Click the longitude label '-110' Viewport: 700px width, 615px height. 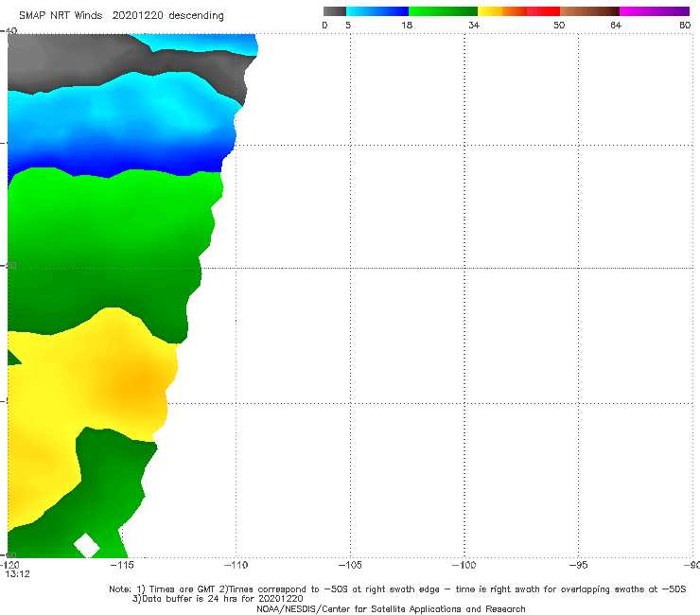pos(236,565)
